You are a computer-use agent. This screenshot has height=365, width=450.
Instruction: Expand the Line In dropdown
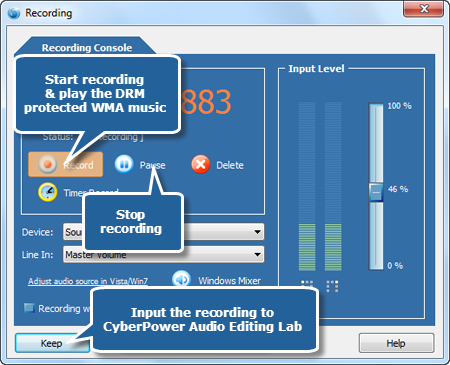pos(257,255)
